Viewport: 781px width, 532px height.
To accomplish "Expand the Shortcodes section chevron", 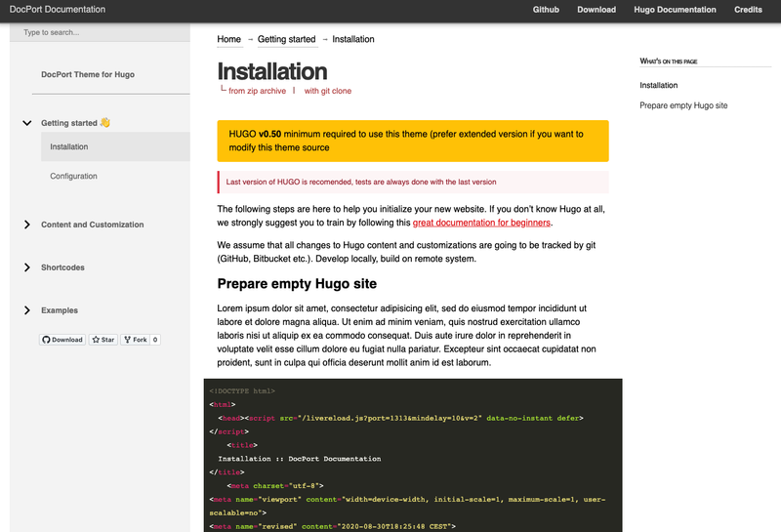I will click(x=27, y=267).
